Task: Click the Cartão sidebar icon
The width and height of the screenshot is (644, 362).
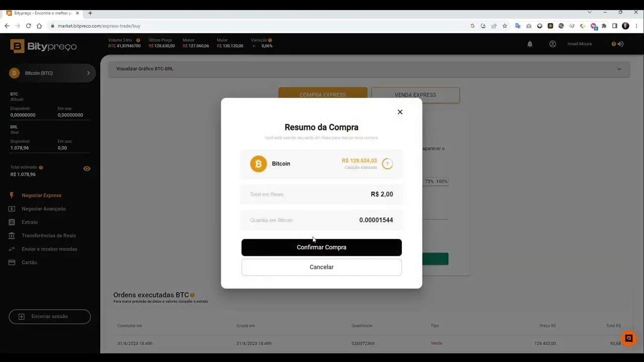Action: click(x=12, y=262)
